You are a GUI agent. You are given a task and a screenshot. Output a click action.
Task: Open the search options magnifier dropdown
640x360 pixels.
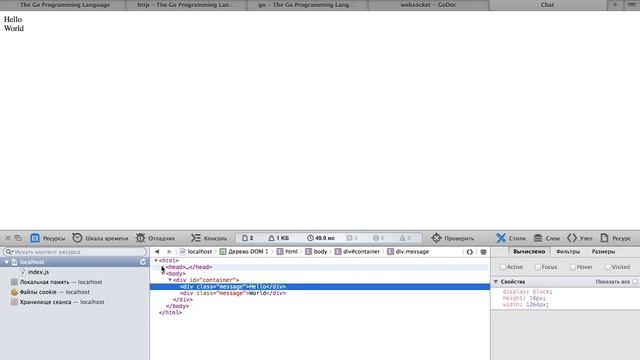(x=9, y=252)
